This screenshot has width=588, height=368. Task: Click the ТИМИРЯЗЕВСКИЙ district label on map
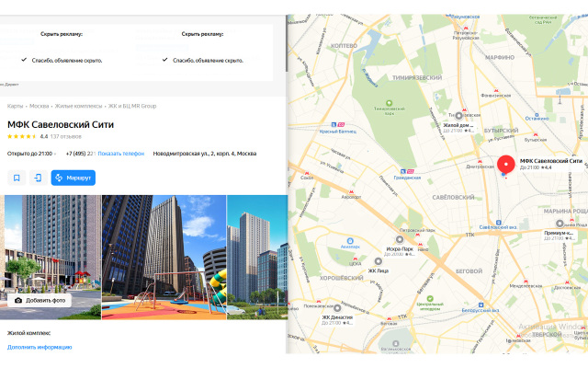[x=417, y=77]
